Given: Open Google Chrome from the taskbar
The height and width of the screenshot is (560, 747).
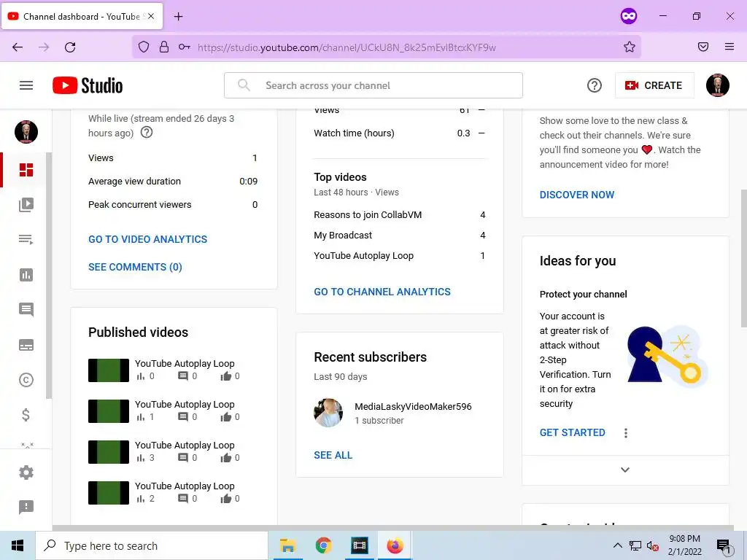Looking at the screenshot, I should [323, 545].
